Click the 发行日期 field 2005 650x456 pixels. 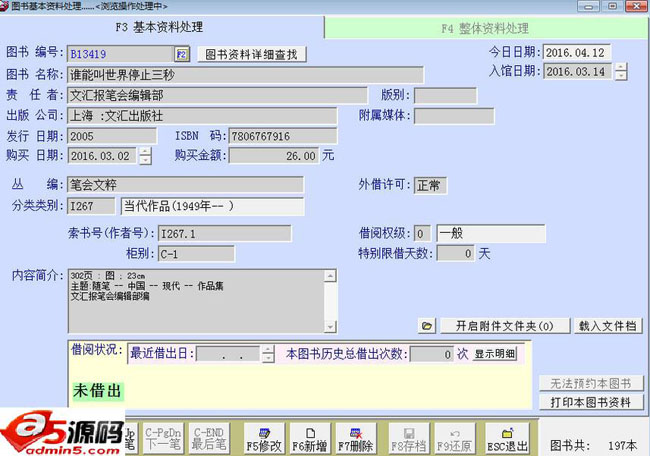pyautogui.click(x=112, y=136)
